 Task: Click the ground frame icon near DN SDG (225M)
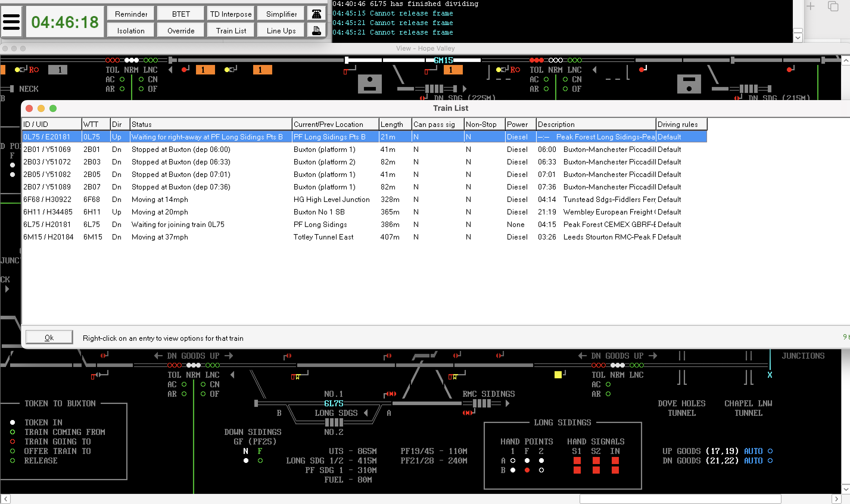click(370, 83)
